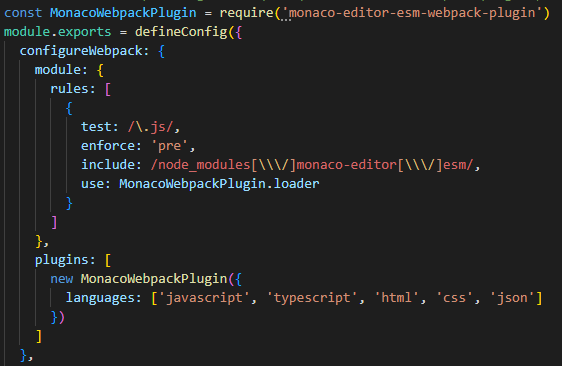562x366 pixels.
Task: Click the regex '/\.js/' test value
Action: (x=151, y=127)
